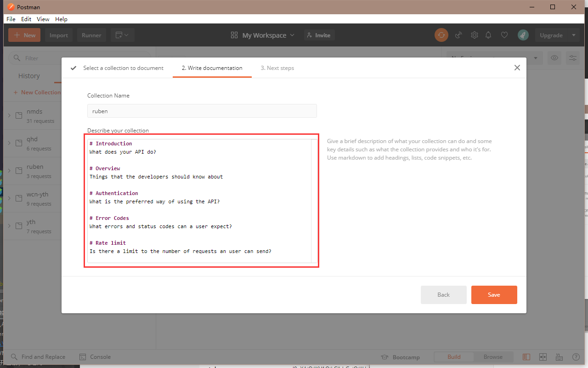Viewport: 588px width, 368px height.
Task: Click the Bootcamp label in status bar
Action: [406, 357]
